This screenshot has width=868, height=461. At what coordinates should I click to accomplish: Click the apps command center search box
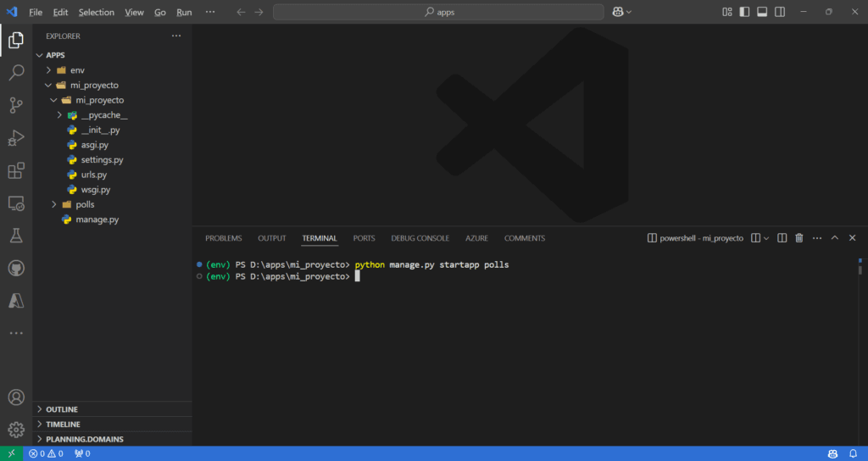tap(438, 12)
